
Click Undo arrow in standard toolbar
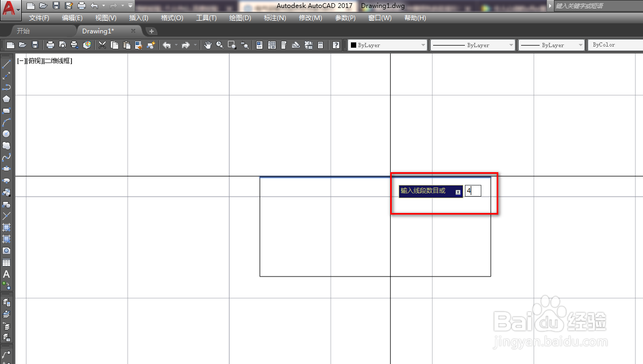coord(166,45)
